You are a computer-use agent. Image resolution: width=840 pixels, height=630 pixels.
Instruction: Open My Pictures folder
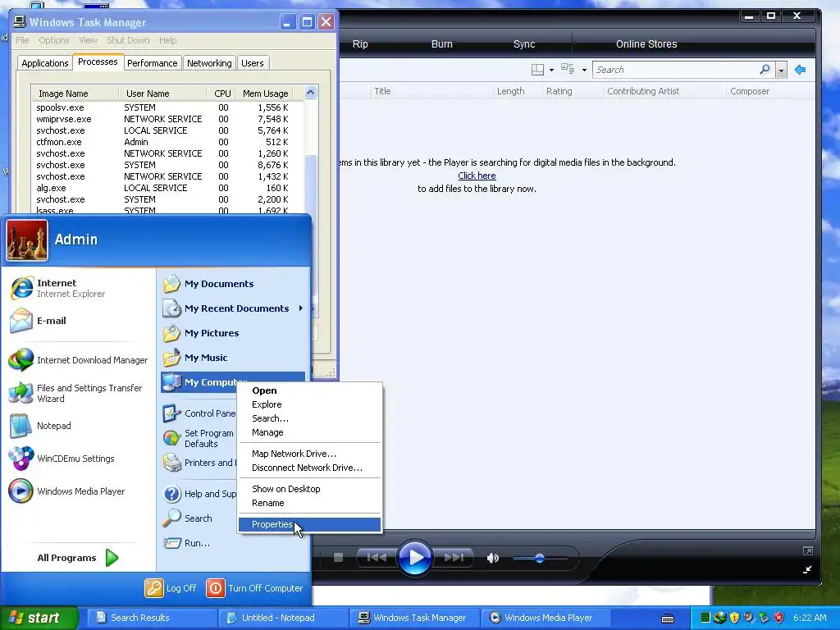[x=233, y=333]
